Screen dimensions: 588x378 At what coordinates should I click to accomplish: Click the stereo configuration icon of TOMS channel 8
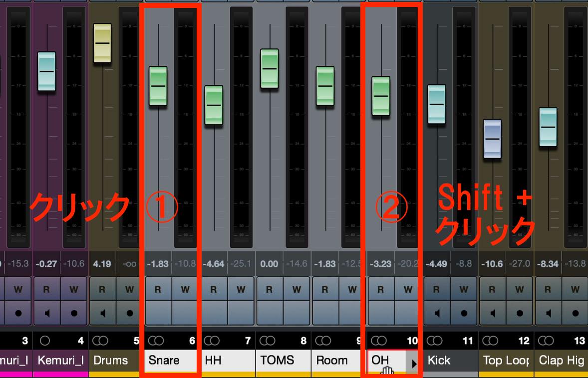coord(268,341)
